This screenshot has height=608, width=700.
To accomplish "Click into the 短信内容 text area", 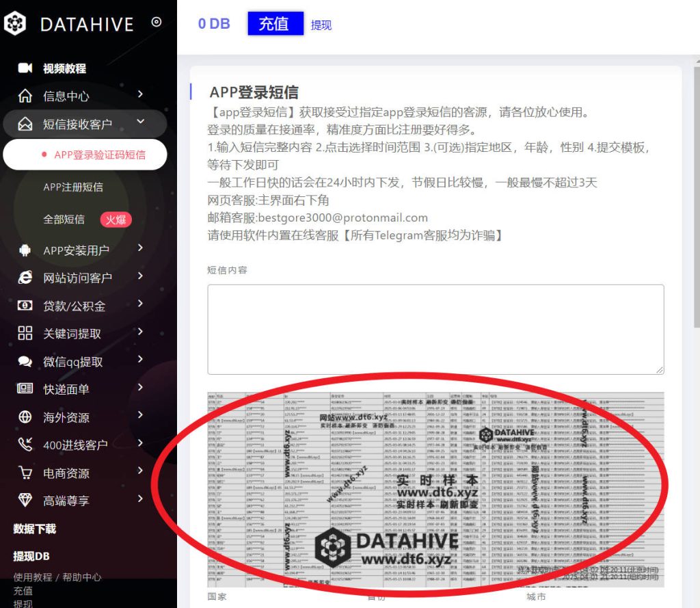I will pos(435,329).
